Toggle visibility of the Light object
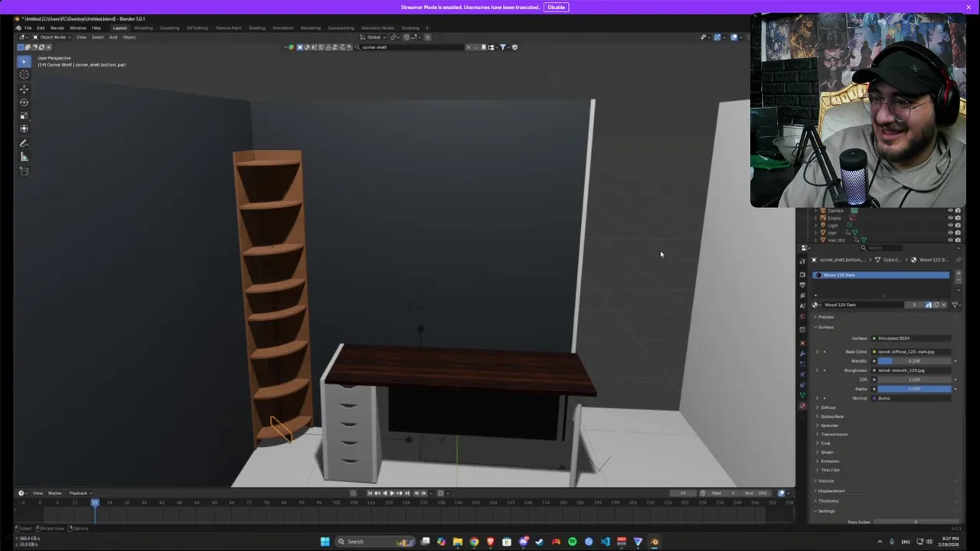 tap(950, 225)
